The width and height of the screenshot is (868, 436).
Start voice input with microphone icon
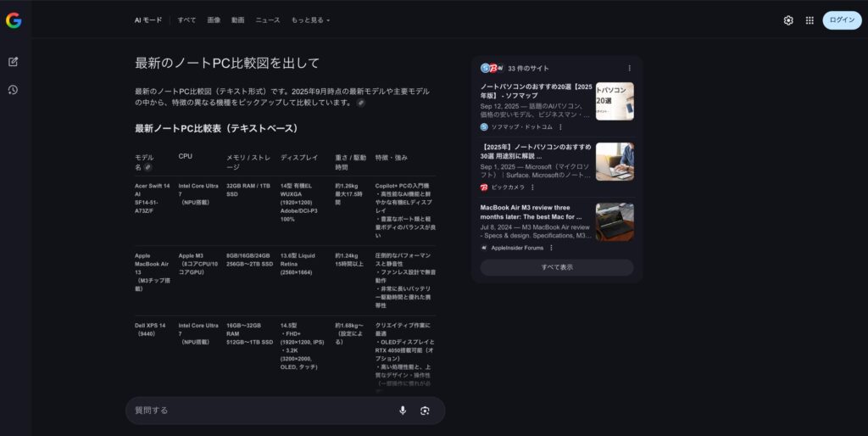403,411
